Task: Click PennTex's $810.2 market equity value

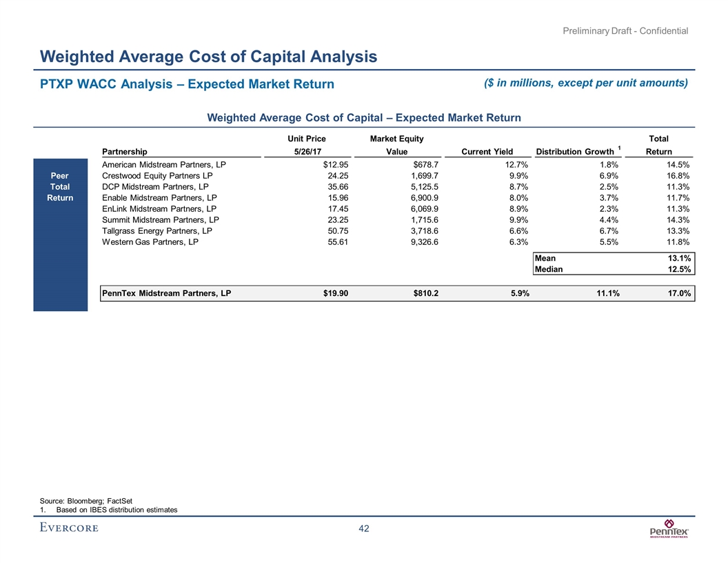Action: click(x=426, y=293)
